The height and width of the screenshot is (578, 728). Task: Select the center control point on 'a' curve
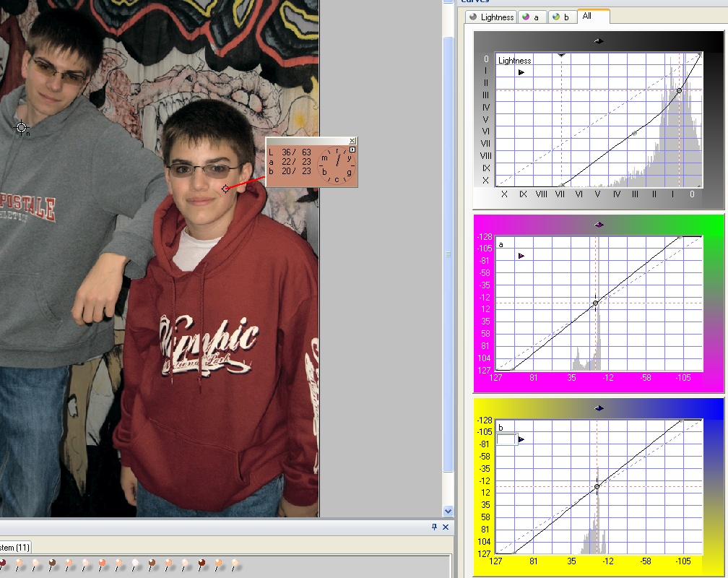596,303
